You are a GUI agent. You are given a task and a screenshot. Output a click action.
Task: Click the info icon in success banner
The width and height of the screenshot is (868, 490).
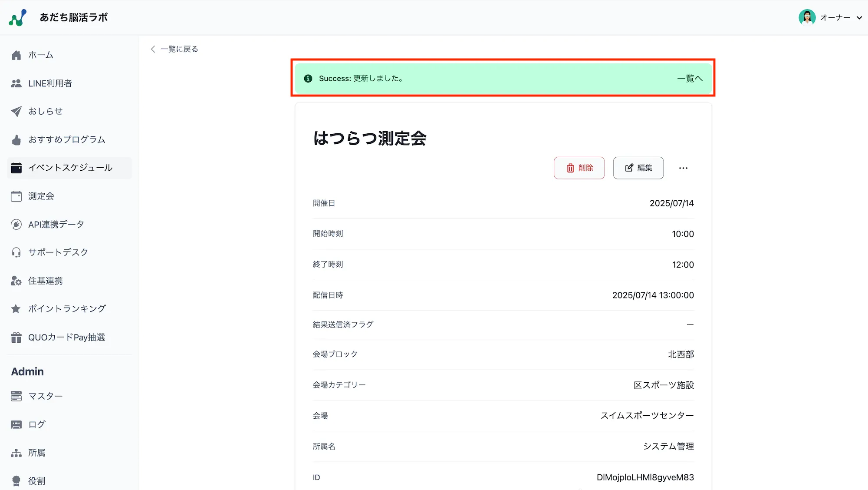(x=308, y=79)
